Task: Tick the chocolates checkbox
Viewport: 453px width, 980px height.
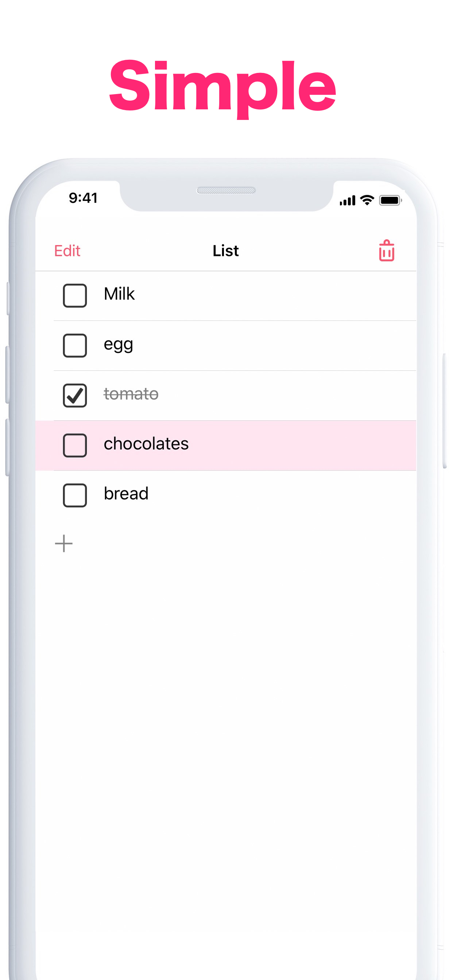Action: pyautogui.click(x=75, y=445)
